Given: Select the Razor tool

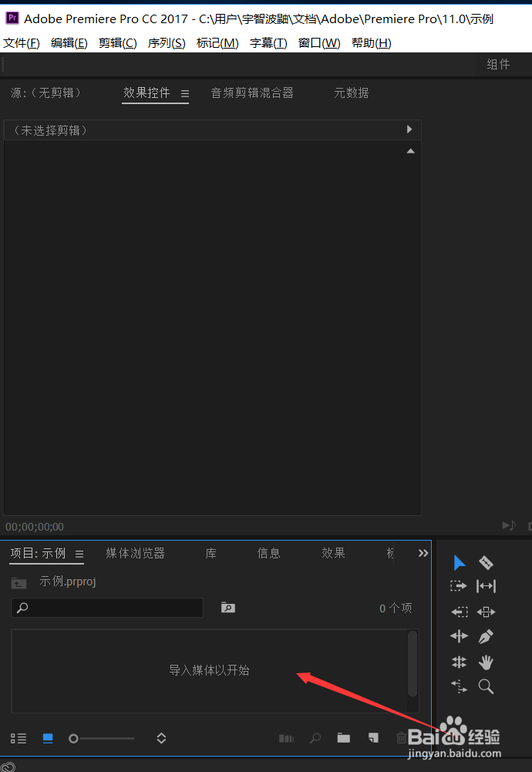Looking at the screenshot, I should click(486, 562).
